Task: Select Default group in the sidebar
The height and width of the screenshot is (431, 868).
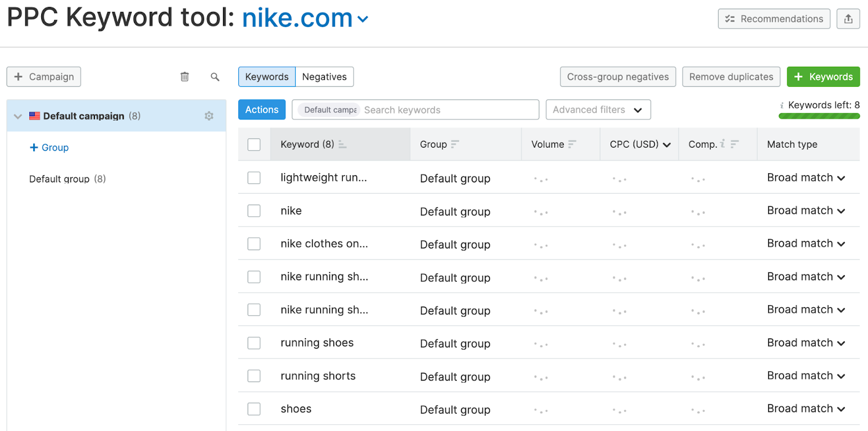Action: pos(67,179)
